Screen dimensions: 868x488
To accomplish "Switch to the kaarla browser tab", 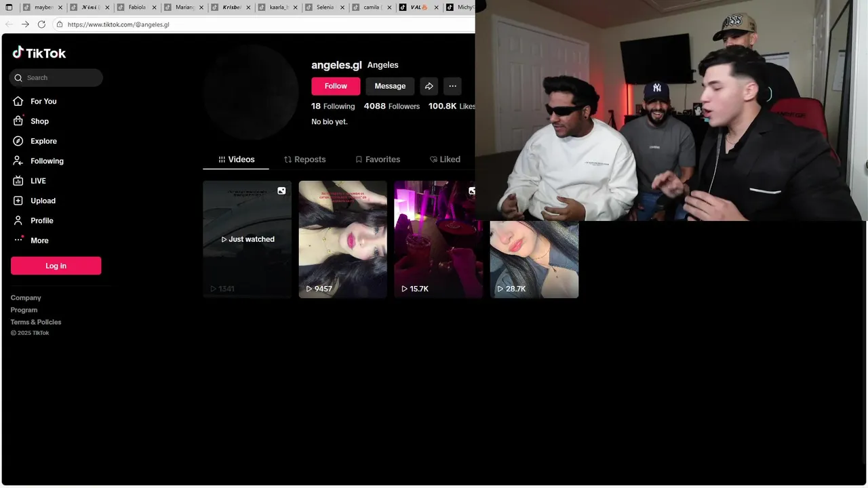I will [x=279, y=7].
